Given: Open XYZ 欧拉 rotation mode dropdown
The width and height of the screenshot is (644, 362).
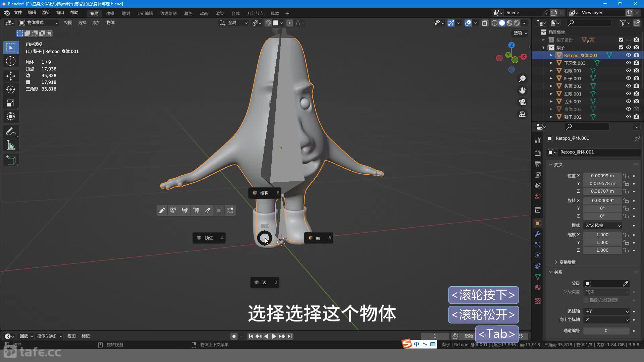Looking at the screenshot, I should (603, 226).
